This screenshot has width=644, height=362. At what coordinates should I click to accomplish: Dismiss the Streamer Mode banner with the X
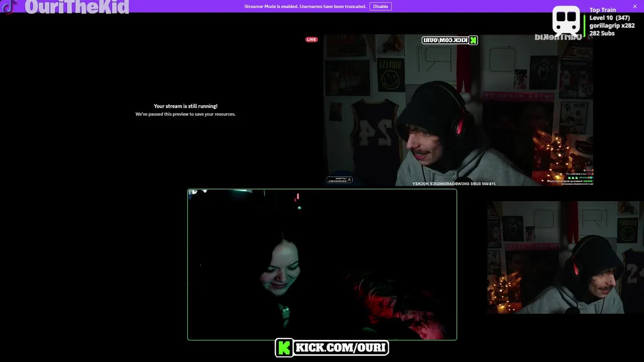click(635, 7)
